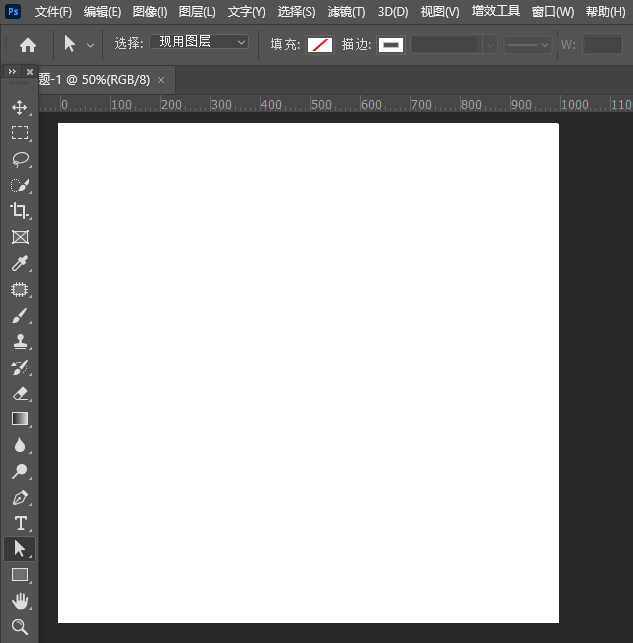This screenshot has height=643, width=633.
Task: Select the Crop tool
Action: 20,211
